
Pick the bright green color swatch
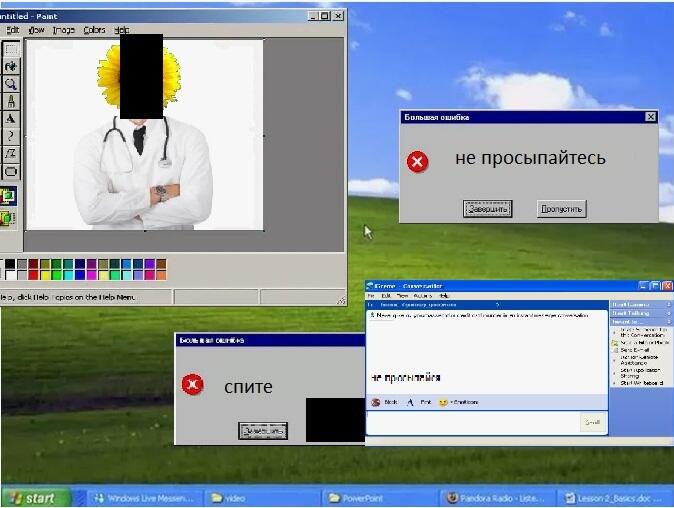(56, 275)
